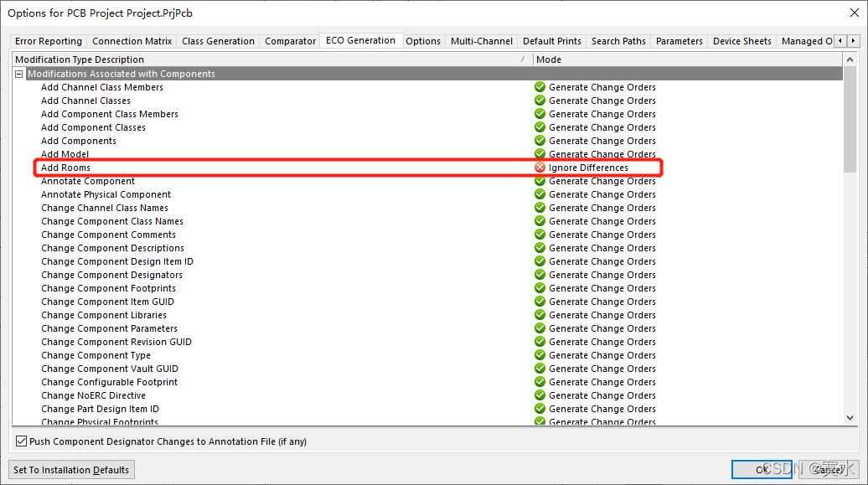Click green check icon for Change Component Comments

540,235
